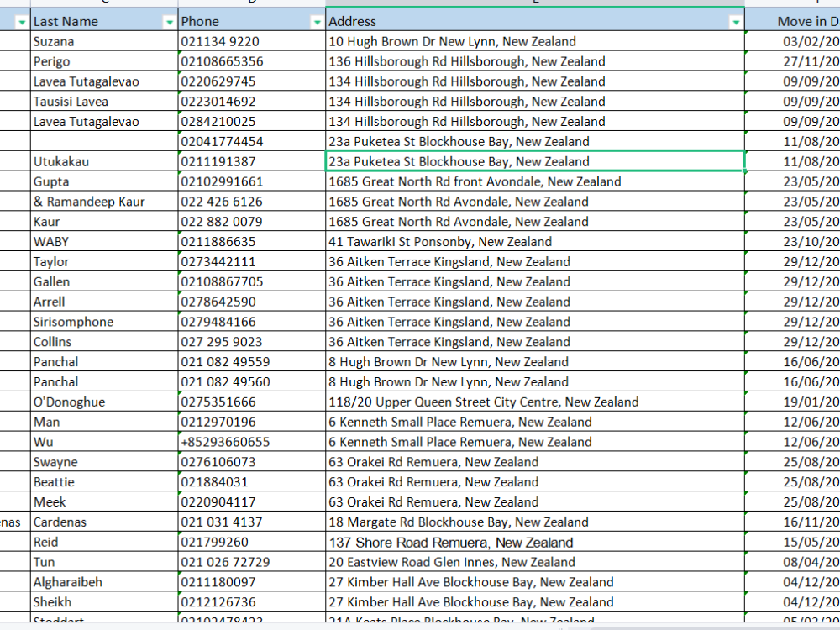Select address 41 Tawariki St Ponsonby
840x630 pixels.
click(535, 242)
